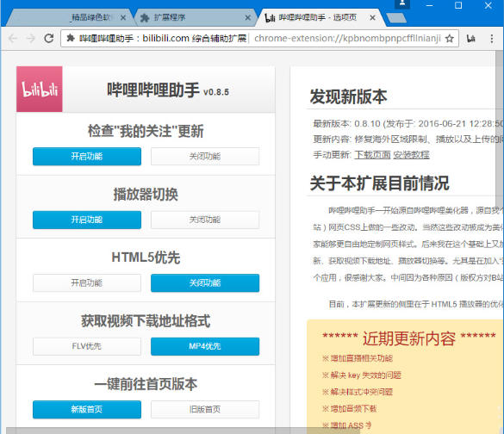Open the bilibili extension toolbar icon
This screenshot has width=504, height=434.
coord(471,39)
